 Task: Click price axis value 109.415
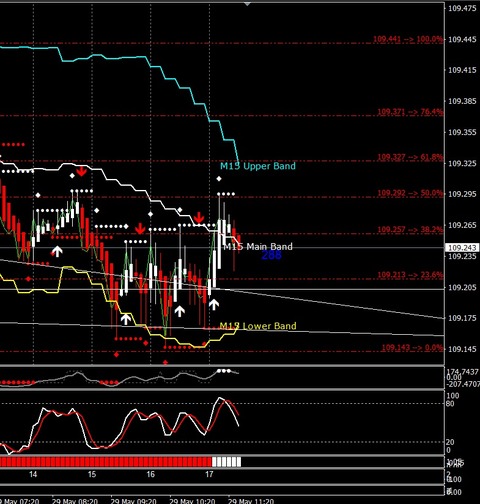[462, 70]
